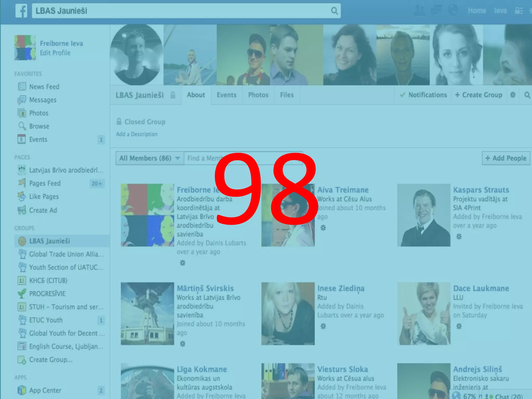Open Like Pages in the sidebar
This screenshot has height=399, width=532.
tap(44, 197)
